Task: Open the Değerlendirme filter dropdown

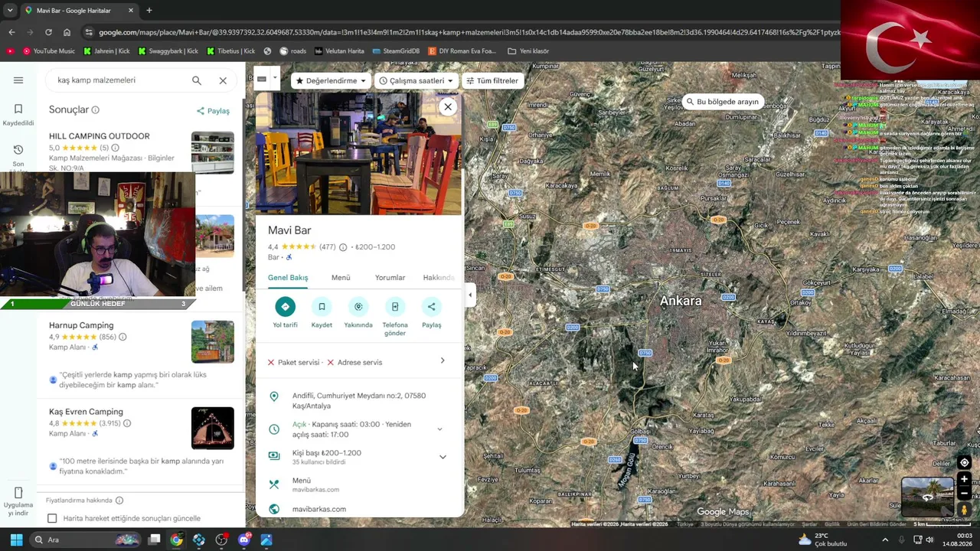Action: point(331,81)
